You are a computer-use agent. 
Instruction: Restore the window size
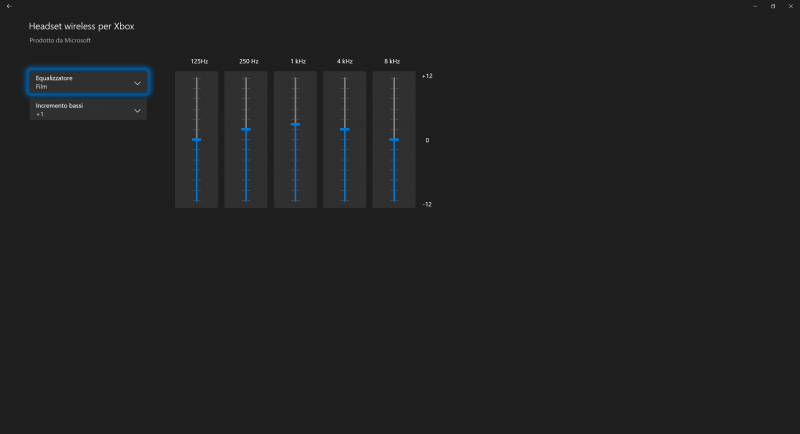click(x=773, y=6)
